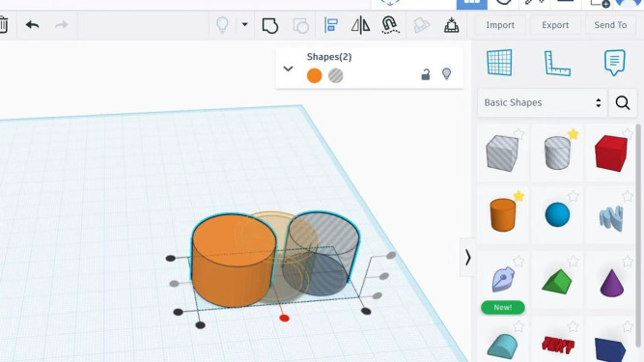The height and width of the screenshot is (362, 644).
Task: Favorite the purple Cone star
Action: click(628, 261)
